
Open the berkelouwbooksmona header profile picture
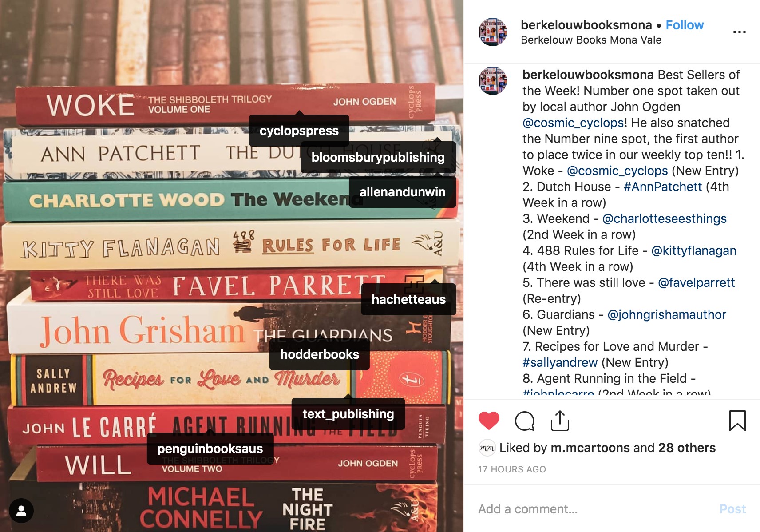coord(493,32)
